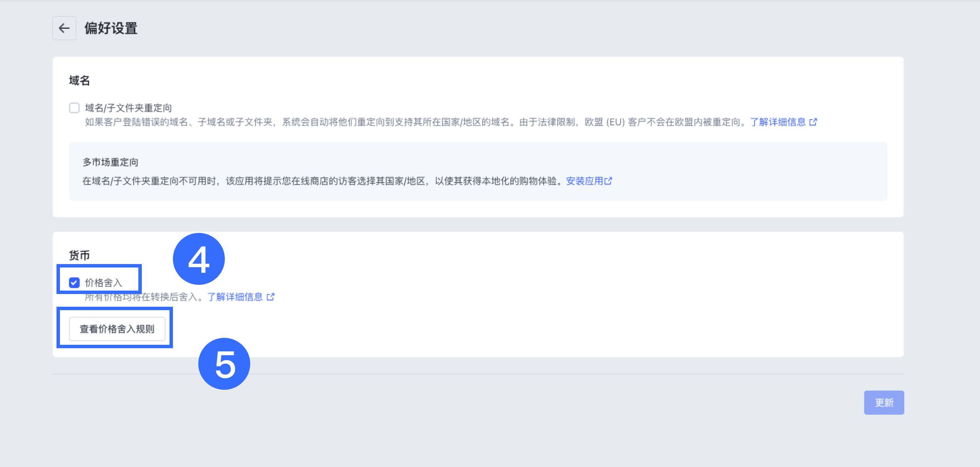Enable the 域名/子文件夹重定向 checkbox

[x=74, y=108]
